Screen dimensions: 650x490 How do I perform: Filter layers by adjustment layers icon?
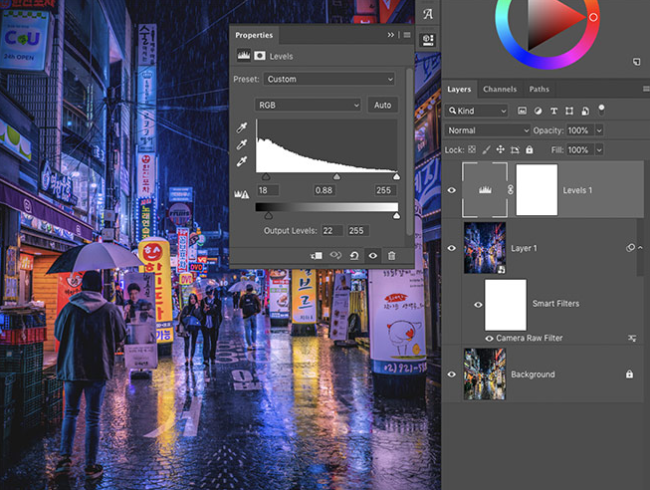[538, 111]
